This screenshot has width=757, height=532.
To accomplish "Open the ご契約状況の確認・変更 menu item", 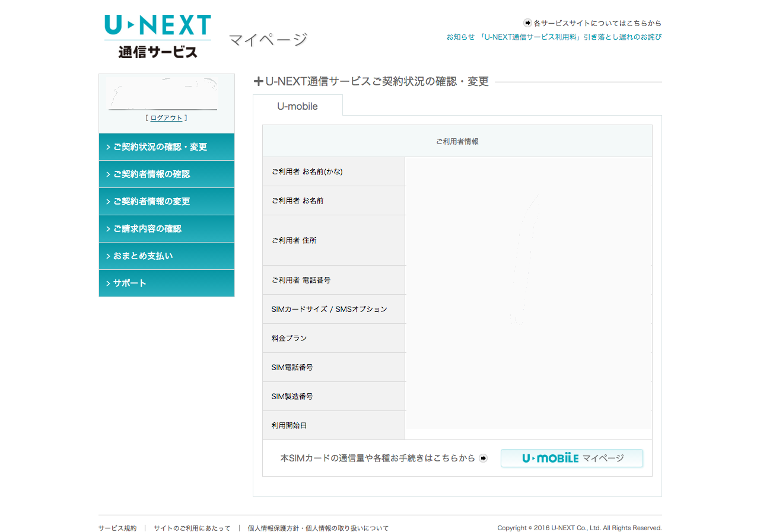I will click(x=167, y=147).
